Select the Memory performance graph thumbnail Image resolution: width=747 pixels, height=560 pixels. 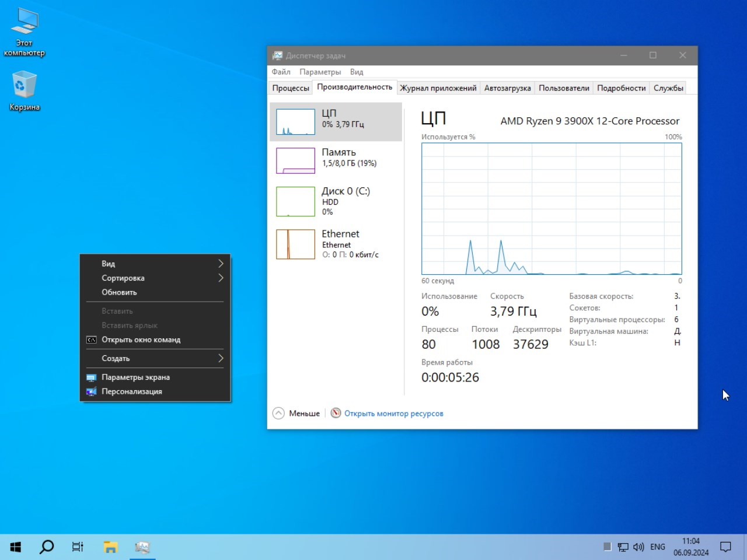coord(295,160)
